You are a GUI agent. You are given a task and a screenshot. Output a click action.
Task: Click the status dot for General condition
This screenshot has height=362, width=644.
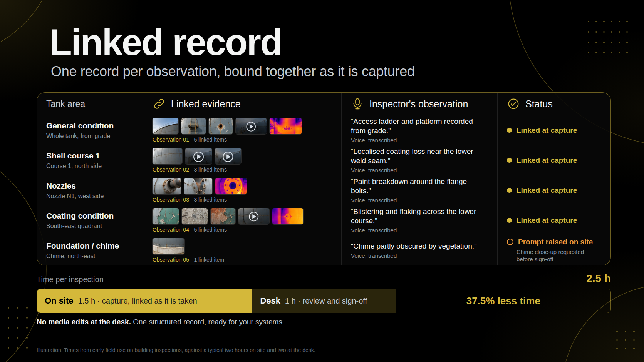509,130
